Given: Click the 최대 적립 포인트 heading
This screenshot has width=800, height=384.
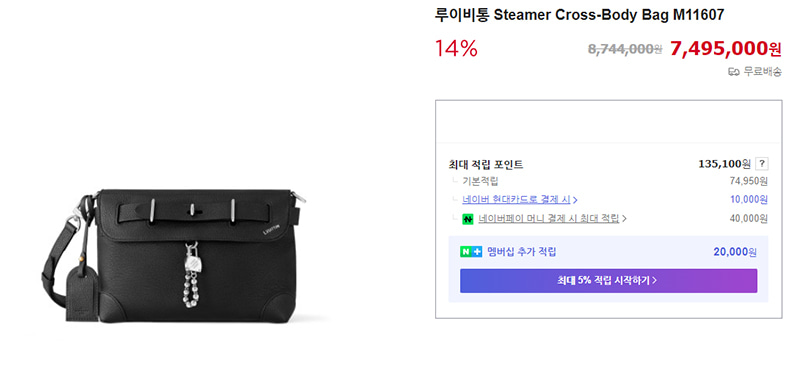Looking at the screenshot, I should click(x=486, y=164).
